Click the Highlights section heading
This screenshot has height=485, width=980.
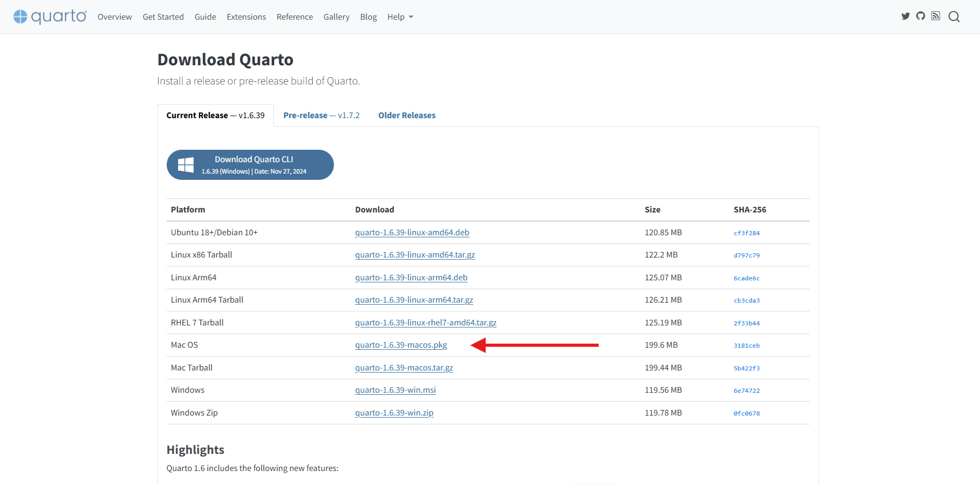pyautogui.click(x=195, y=450)
